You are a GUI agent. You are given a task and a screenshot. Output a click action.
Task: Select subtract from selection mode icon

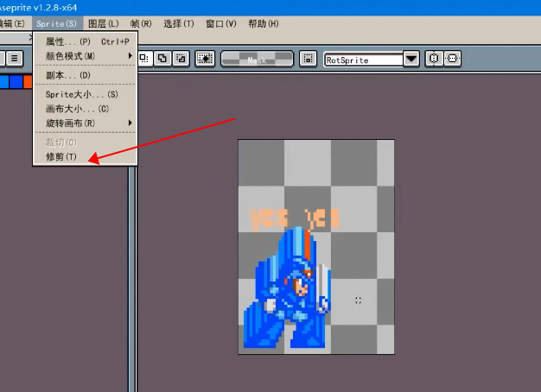pos(181,58)
